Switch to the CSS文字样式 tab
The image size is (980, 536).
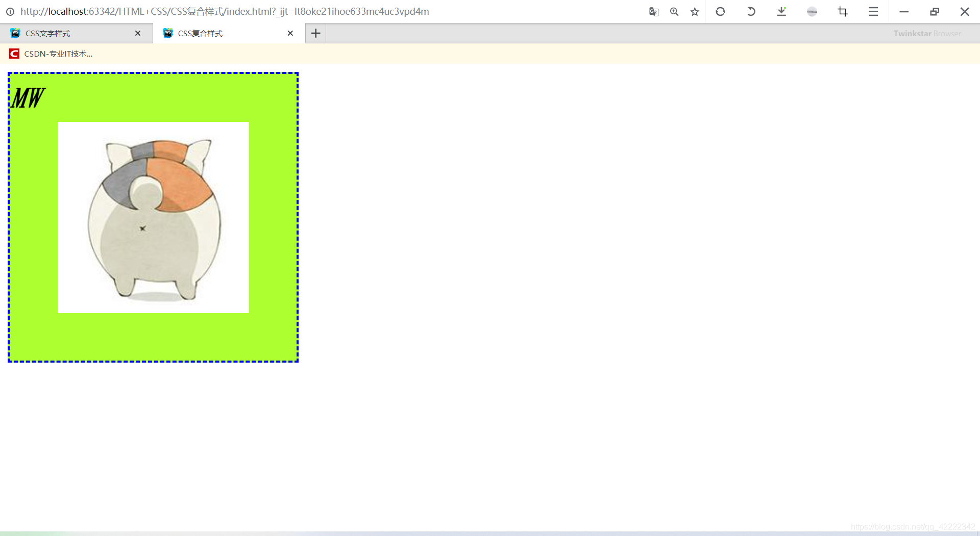coord(77,33)
